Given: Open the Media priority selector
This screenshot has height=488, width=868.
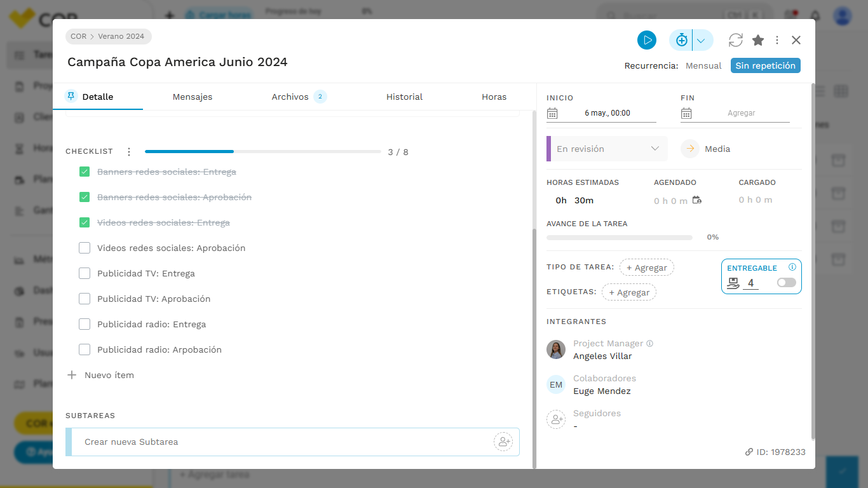Looking at the screenshot, I should (x=706, y=149).
